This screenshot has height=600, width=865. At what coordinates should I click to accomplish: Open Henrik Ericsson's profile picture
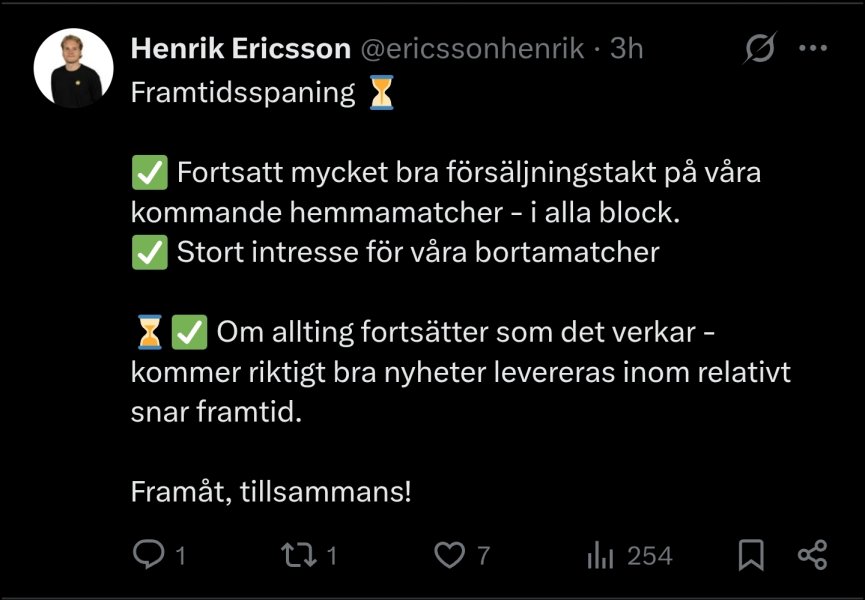click(x=73, y=67)
